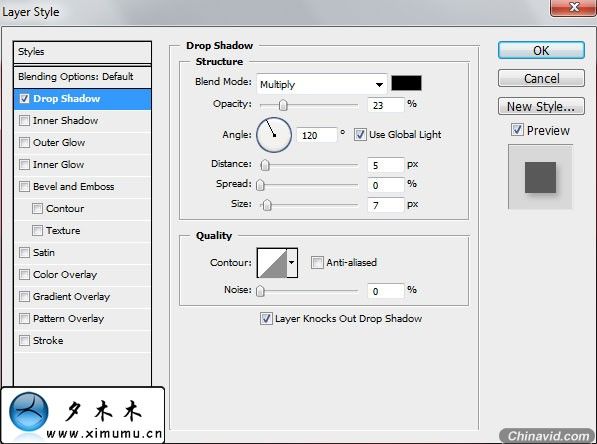Toggle Use Global Light checkbox

click(x=360, y=134)
